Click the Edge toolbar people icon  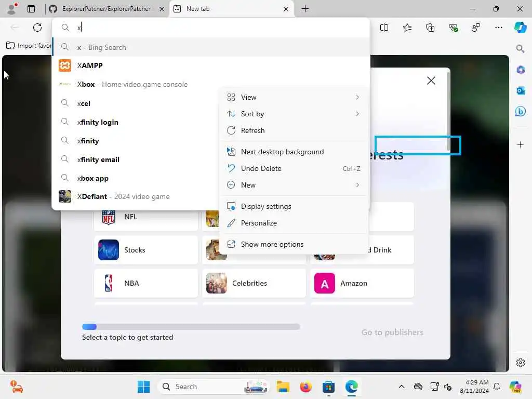(476, 28)
